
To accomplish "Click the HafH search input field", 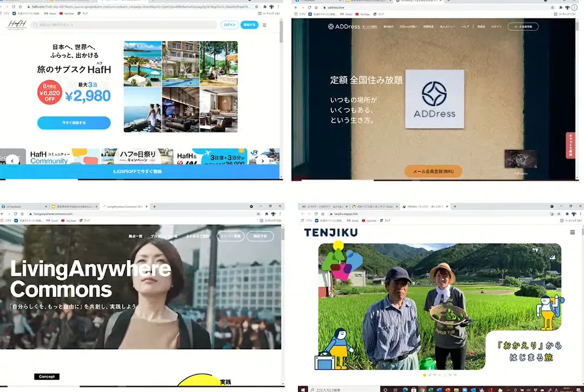I will (124, 25).
